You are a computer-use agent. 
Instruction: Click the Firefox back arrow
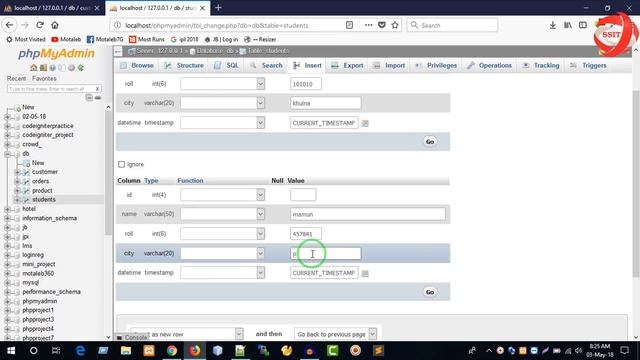click(9, 25)
